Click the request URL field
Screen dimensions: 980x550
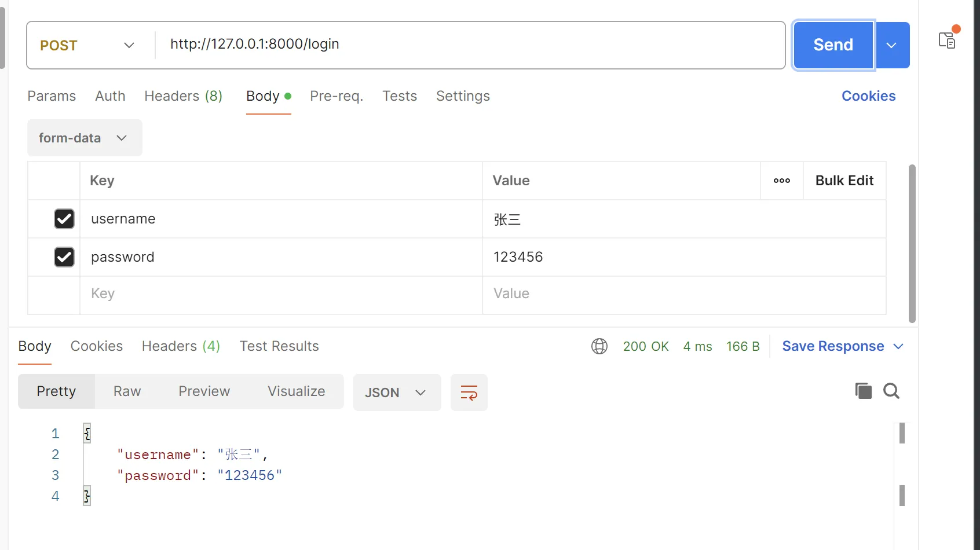coord(470,45)
